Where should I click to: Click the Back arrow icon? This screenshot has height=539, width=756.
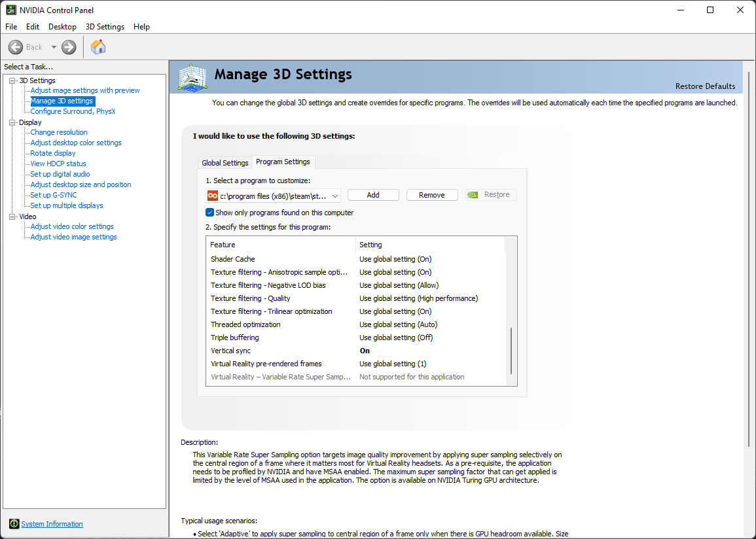16,47
